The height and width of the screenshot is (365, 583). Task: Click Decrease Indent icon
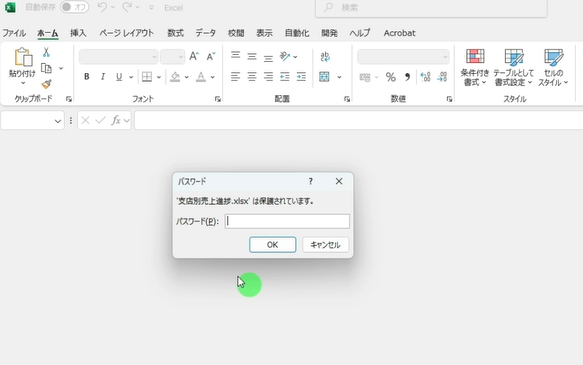pyautogui.click(x=285, y=77)
